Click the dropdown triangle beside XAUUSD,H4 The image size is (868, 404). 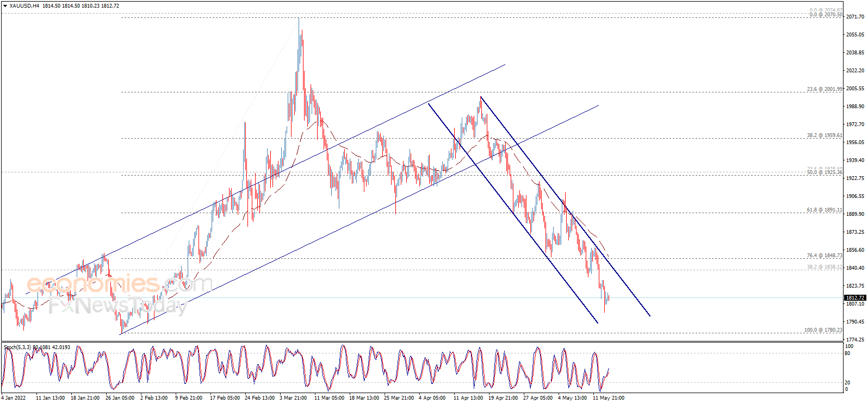tap(5, 5)
